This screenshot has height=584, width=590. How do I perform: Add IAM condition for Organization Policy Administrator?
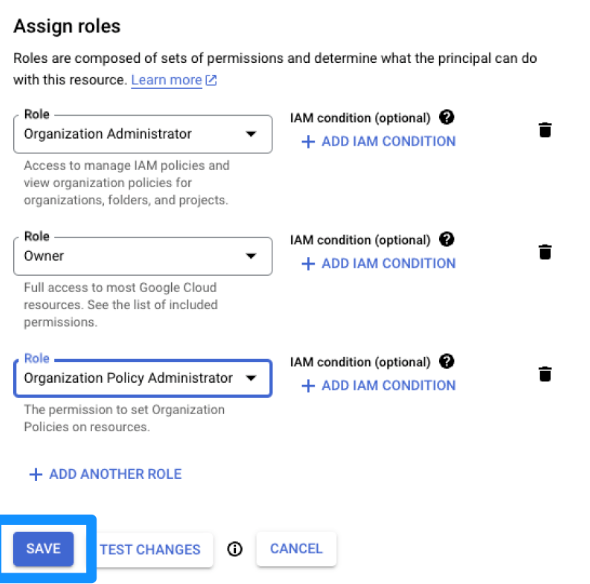[x=379, y=386]
